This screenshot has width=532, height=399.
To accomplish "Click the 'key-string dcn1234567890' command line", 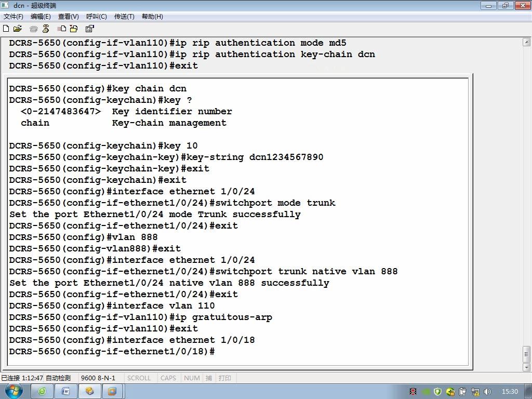I will [166, 157].
